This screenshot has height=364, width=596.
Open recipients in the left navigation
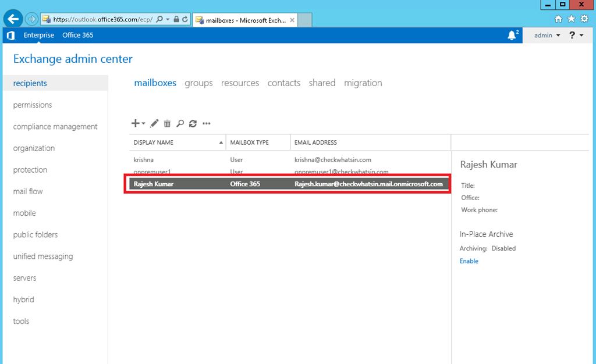55,83
